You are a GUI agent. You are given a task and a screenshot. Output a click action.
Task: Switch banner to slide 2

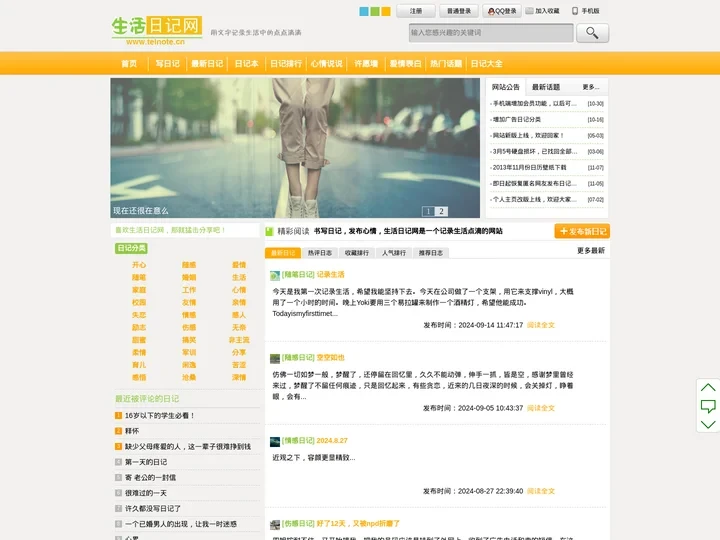[x=441, y=211]
